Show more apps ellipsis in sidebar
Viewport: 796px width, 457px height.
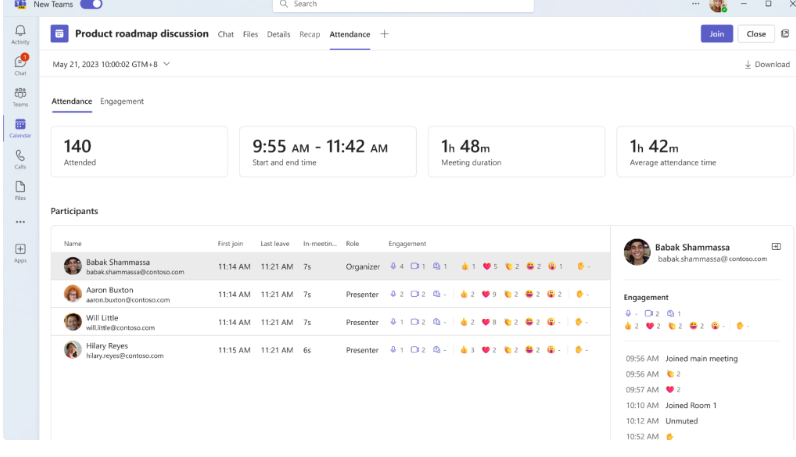[x=20, y=222]
